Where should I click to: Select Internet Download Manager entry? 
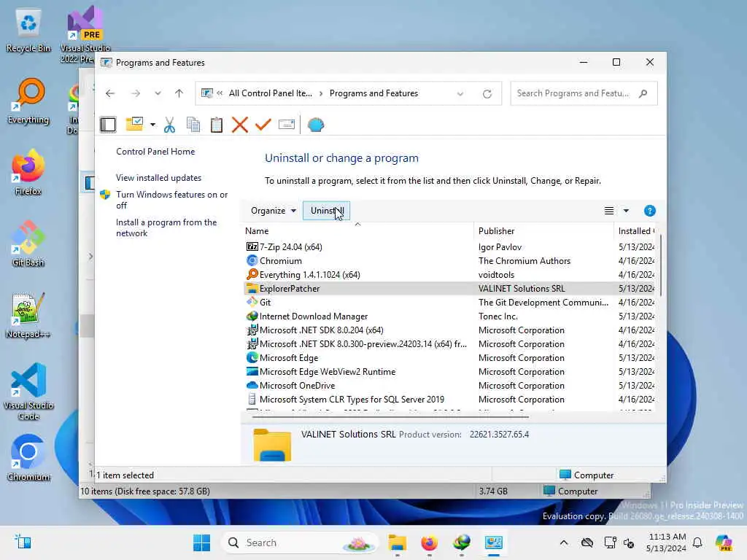click(x=449, y=316)
